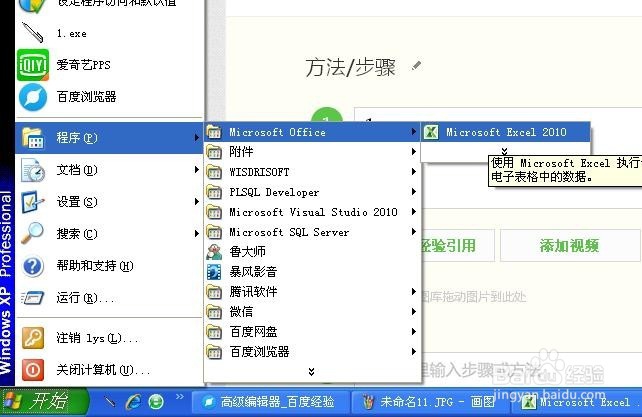Open the 百度浏览器 blue icon in Start menu
Image resolution: width=642 pixels, height=417 pixels.
point(33,97)
